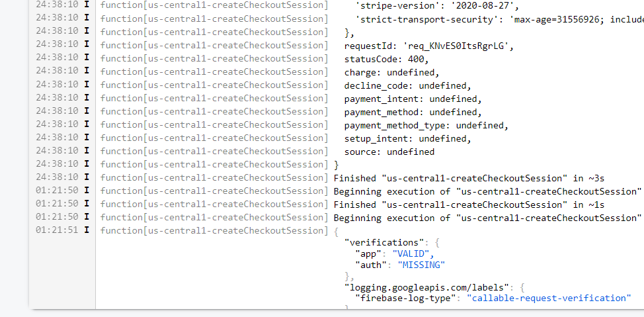644x317 pixels.
Task: Click the Finished createCheckoutSession in ~3s message
Action: [469, 179]
